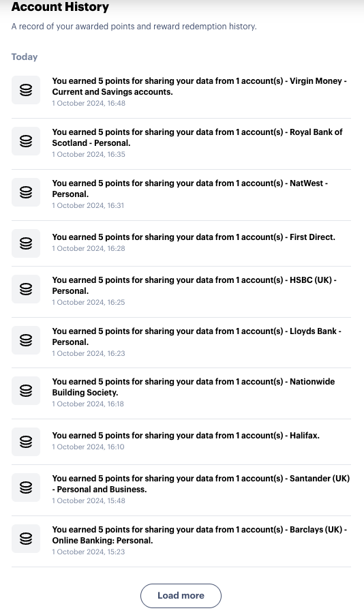Select the points icon beside HSBC (UK) entry
This screenshot has height=615, width=364.
click(x=26, y=289)
